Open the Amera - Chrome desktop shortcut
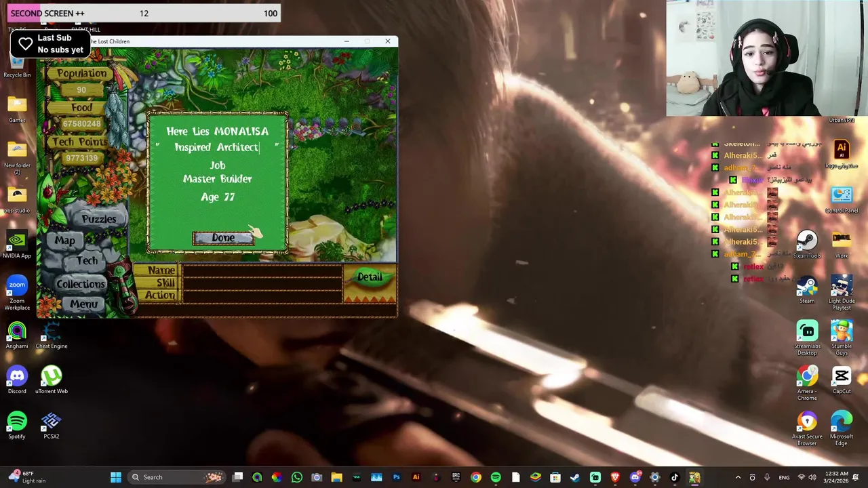 click(x=807, y=384)
